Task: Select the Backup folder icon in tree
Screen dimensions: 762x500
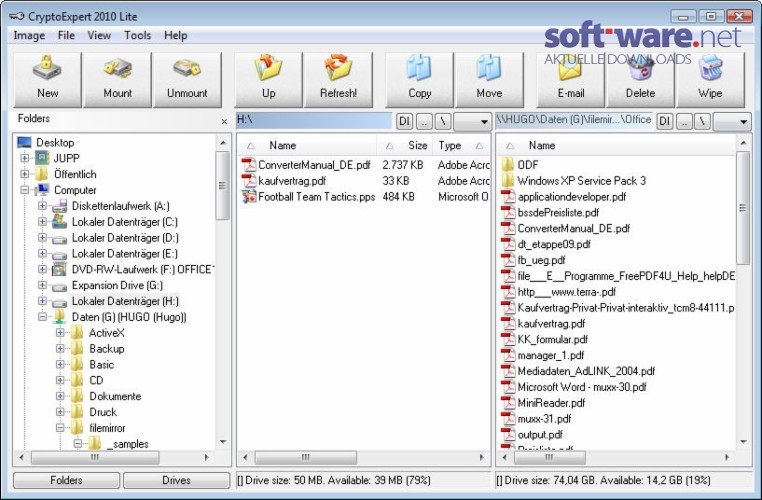Action: click(77, 348)
